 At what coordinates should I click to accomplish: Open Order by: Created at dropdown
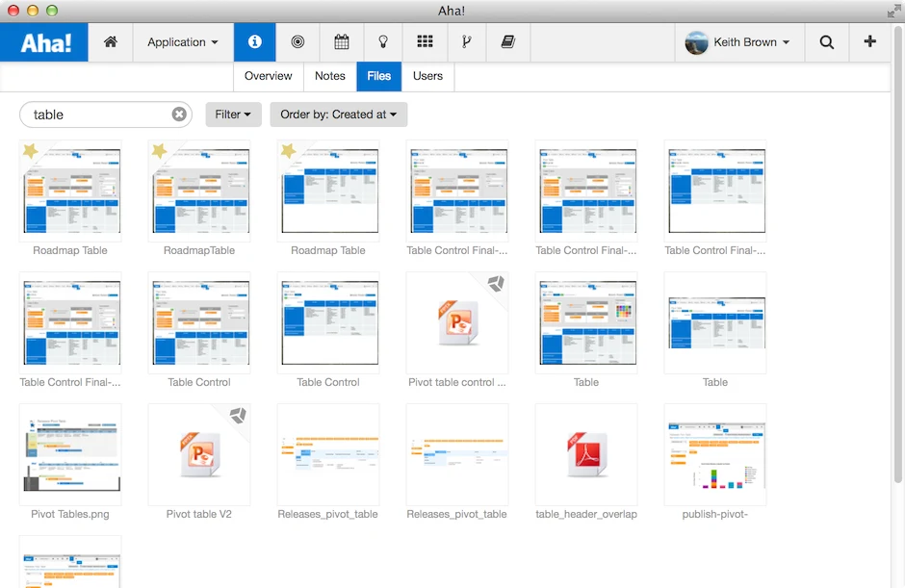click(x=338, y=115)
